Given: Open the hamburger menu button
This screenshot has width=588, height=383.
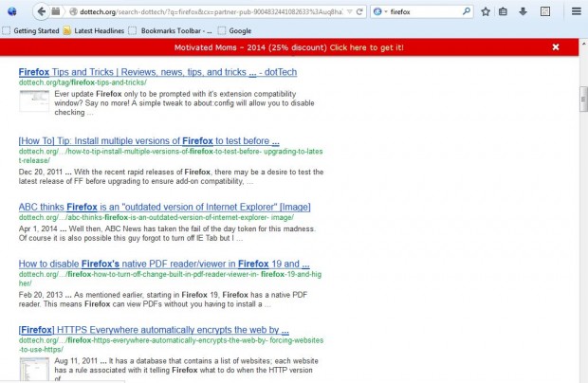Looking at the screenshot, I should (577, 11).
